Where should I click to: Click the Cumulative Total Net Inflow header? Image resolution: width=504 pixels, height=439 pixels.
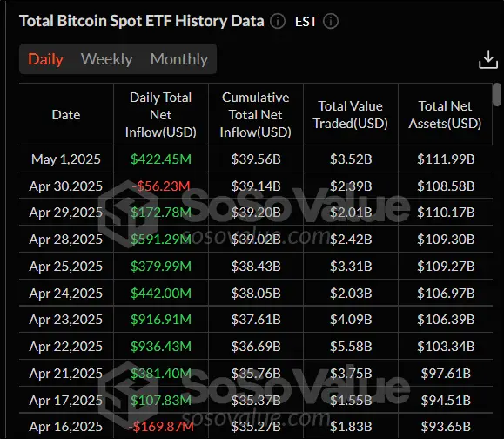click(x=256, y=115)
